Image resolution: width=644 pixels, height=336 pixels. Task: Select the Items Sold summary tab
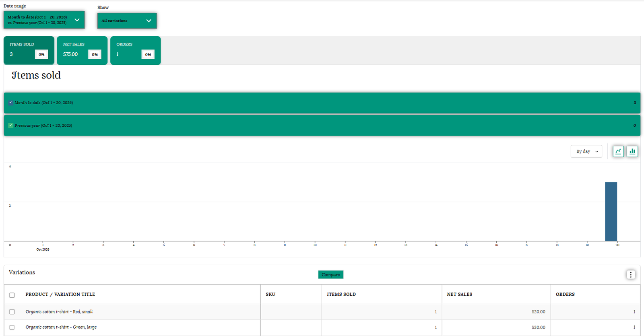(x=29, y=50)
